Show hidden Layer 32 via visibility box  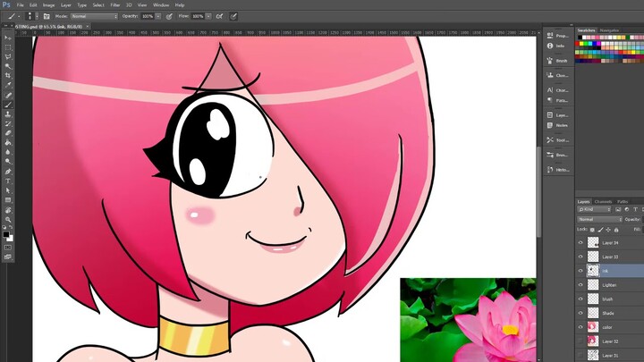580,341
